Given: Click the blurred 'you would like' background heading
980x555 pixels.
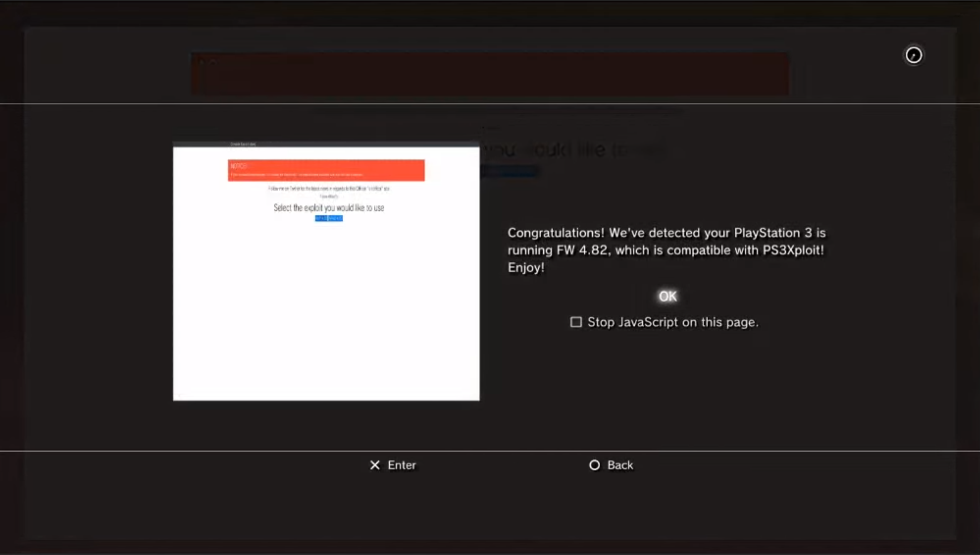Looking at the screenshot, I should coord(574,150).
